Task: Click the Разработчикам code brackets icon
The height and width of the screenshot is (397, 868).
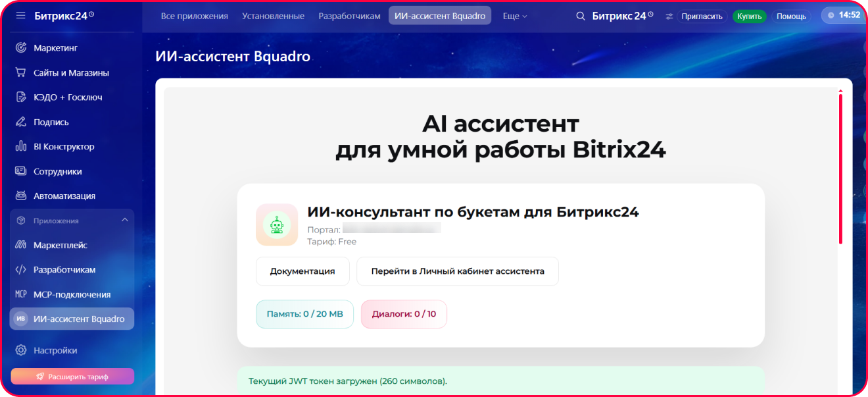Action: point(21,270)
